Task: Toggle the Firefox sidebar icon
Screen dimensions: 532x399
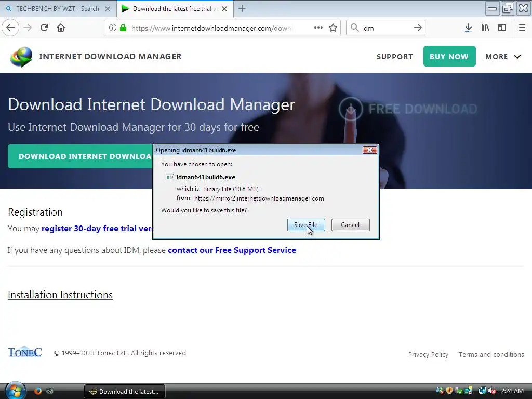Action: [x=502, y=28]
